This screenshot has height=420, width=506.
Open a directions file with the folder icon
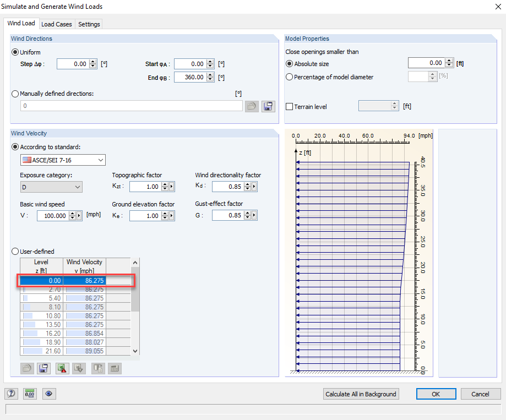click(252, 106)
